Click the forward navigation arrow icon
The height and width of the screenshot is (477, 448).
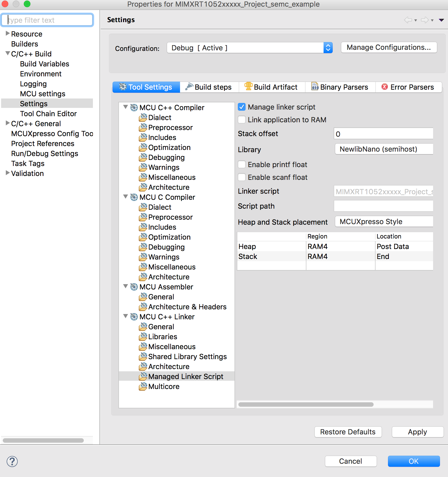(425, 20)
